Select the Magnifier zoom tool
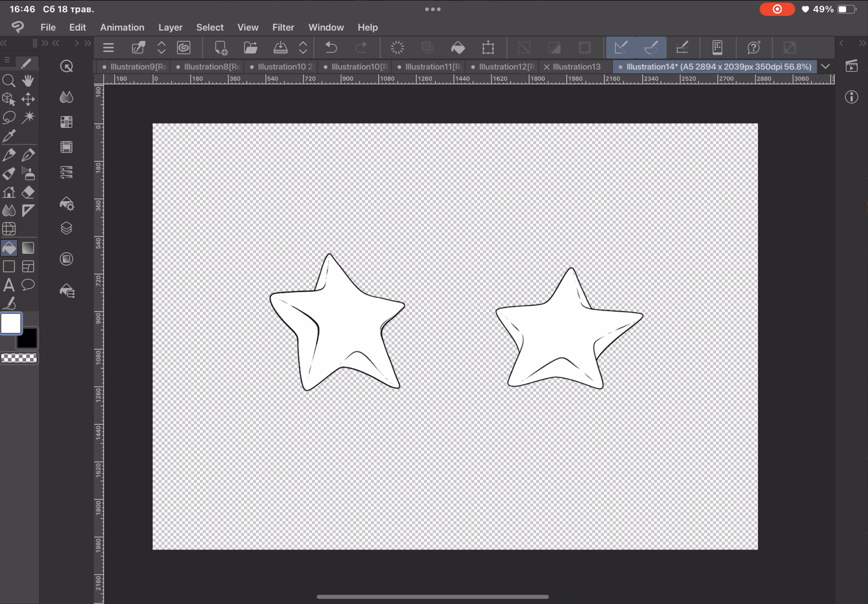Screen dimensions: 868x604 9,81
